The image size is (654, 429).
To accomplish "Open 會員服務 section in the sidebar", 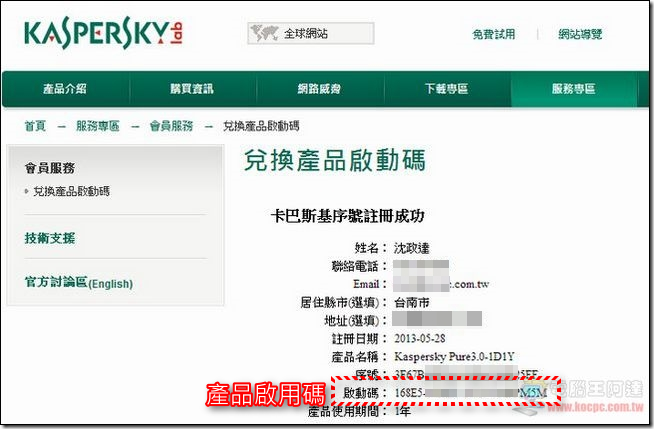I will (x=50, y=168).
